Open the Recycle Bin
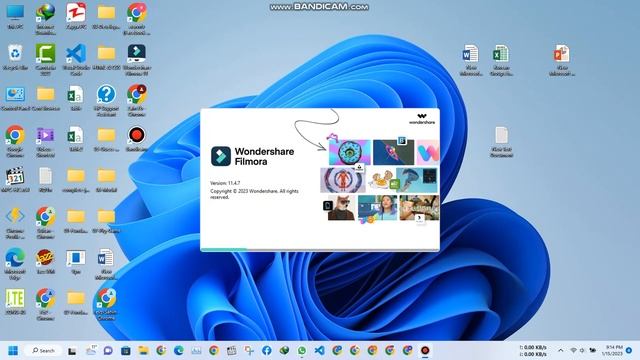 click(15, 57)
